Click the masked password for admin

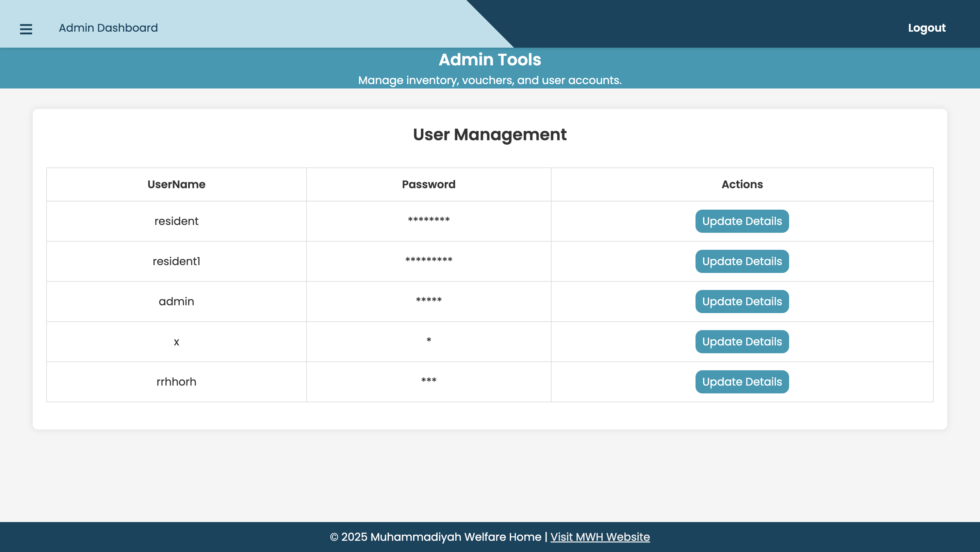428,301
